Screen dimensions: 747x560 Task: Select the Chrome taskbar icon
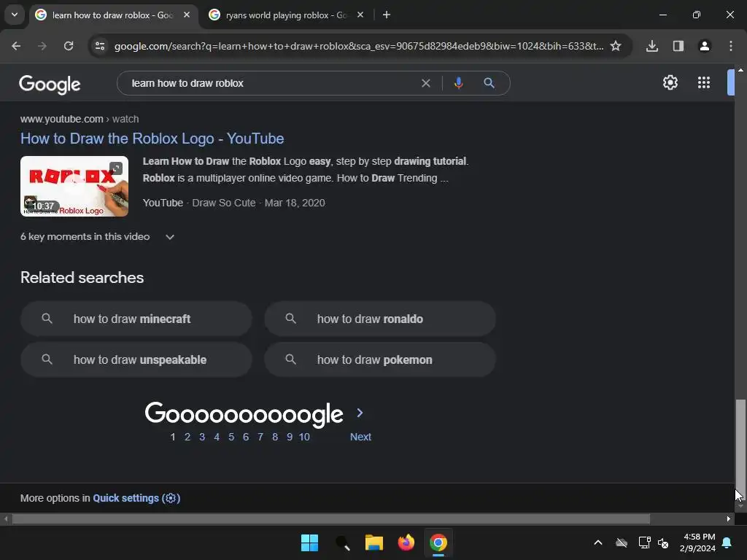pos(438,542)
